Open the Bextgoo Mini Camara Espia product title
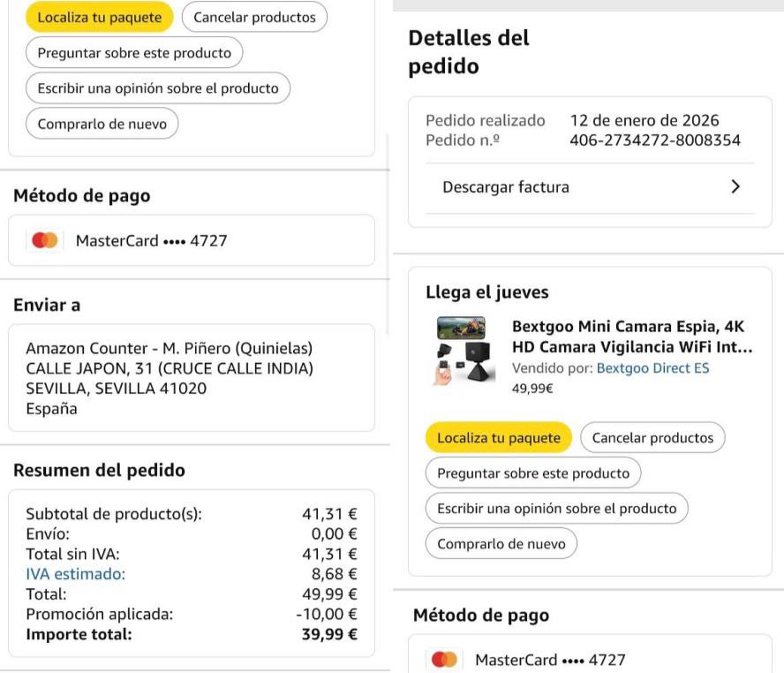 [631, 336]
